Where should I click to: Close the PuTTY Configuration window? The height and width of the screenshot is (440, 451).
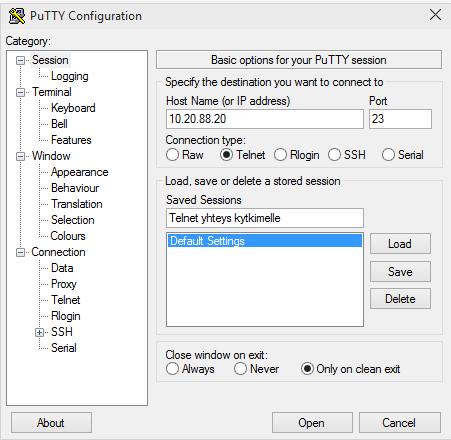435,15
